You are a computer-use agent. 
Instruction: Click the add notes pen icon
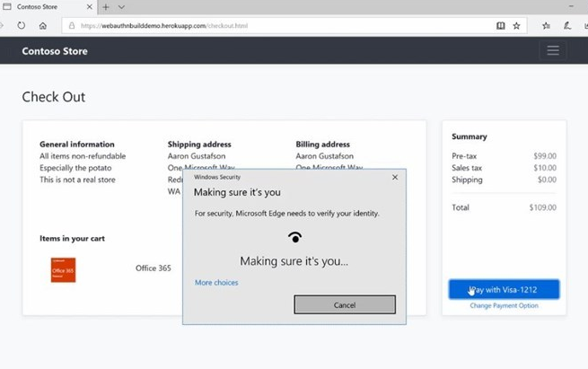[x=567, y=25]
